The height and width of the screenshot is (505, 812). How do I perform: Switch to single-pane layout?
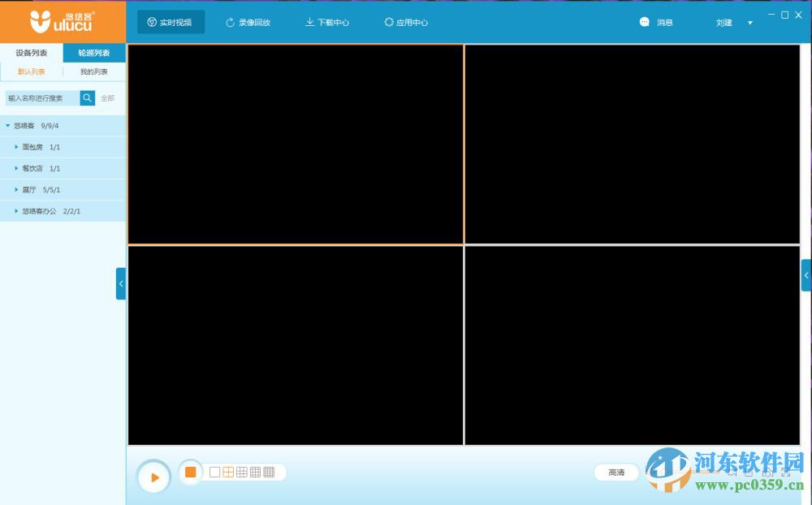(214, 472)
